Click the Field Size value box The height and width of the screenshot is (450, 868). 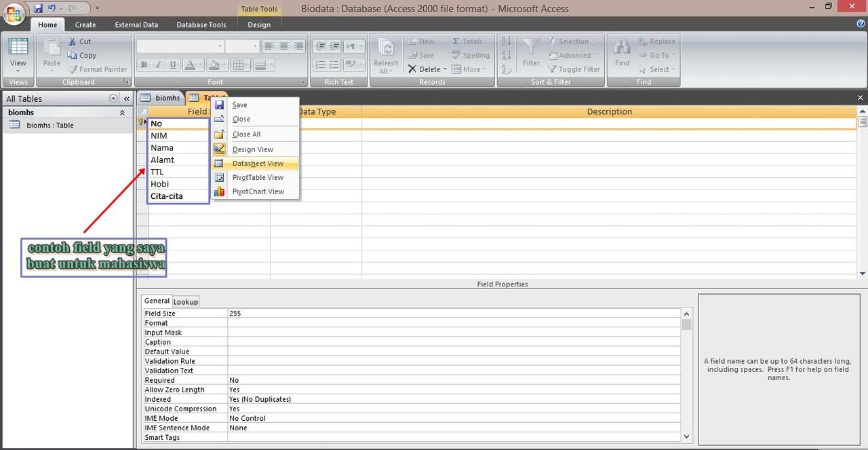(453, 314)
